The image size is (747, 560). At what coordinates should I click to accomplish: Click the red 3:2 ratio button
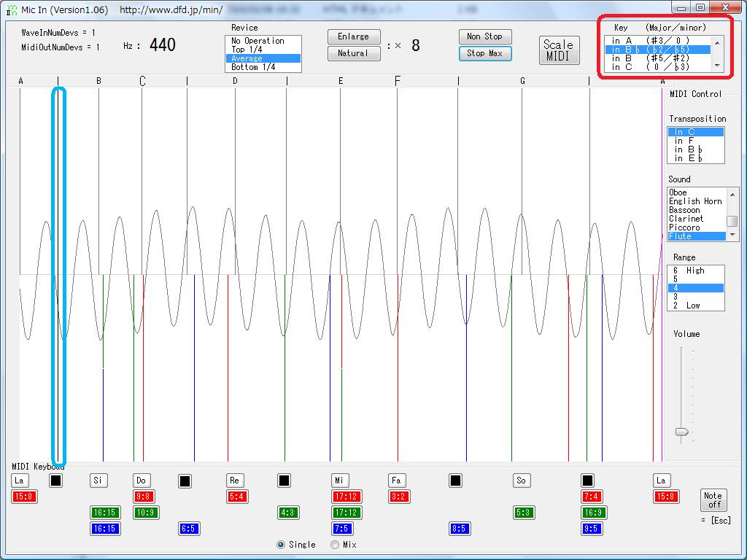click(399, 497)
